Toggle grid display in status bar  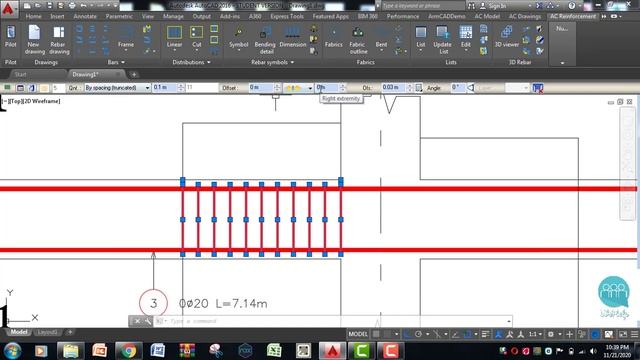coord(376,334)
